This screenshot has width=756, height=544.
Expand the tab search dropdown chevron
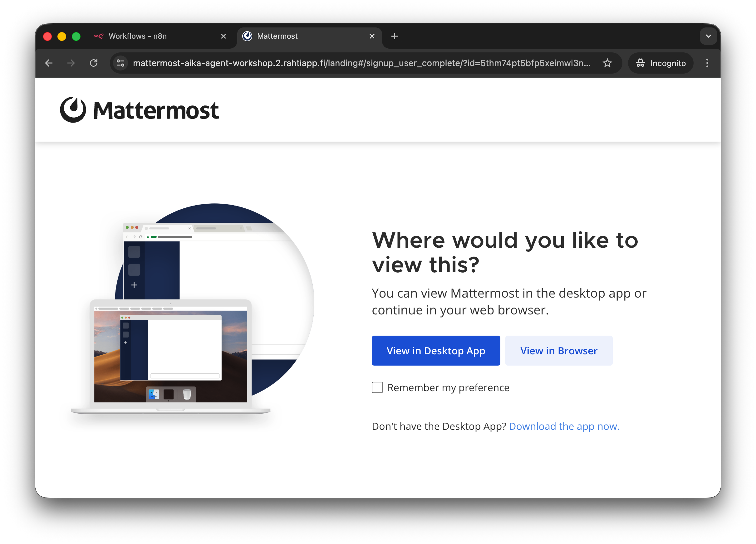[708, 36]
